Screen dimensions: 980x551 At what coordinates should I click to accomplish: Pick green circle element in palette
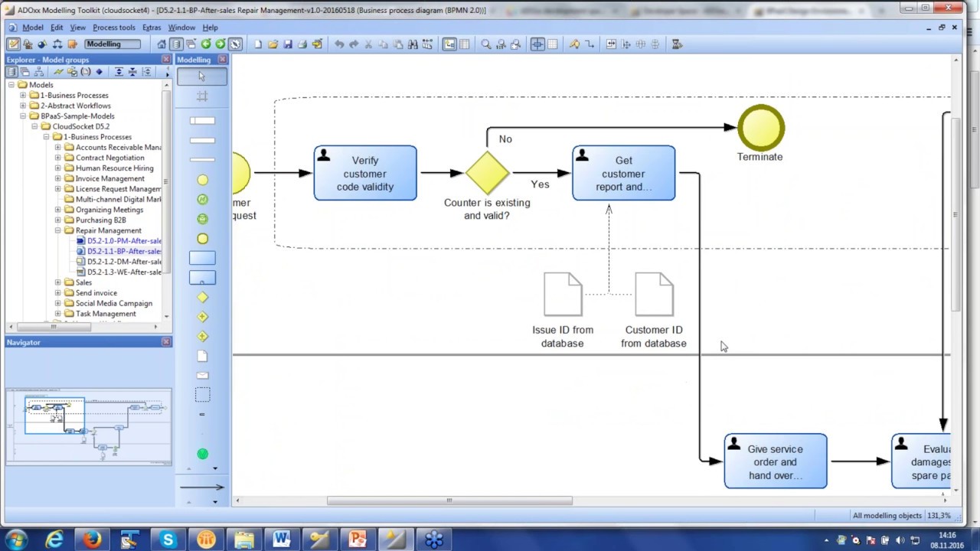coord(202,454)
